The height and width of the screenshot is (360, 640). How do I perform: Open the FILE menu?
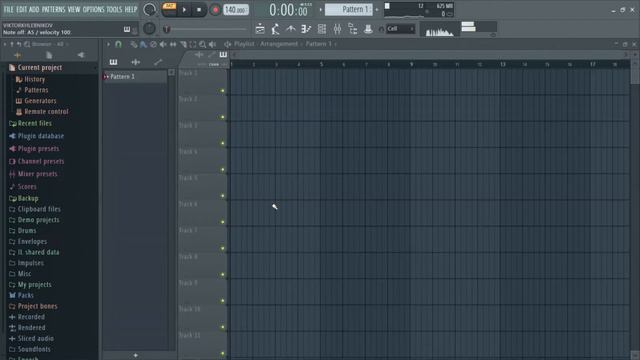pos(9,9)
